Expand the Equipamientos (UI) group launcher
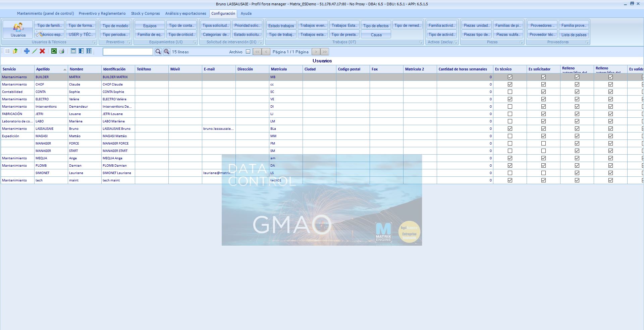The width and height of the screenshot is (644, 330). click(195, 43)
